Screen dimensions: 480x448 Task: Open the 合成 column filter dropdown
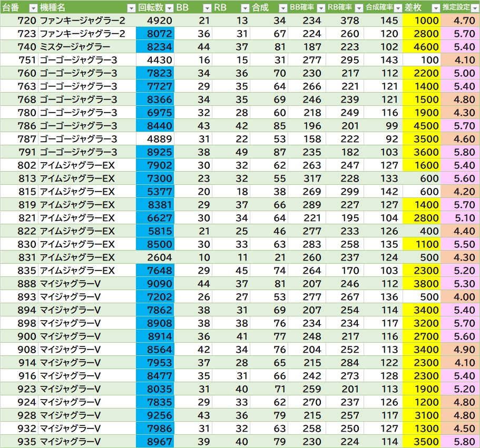tap(283, 8)
